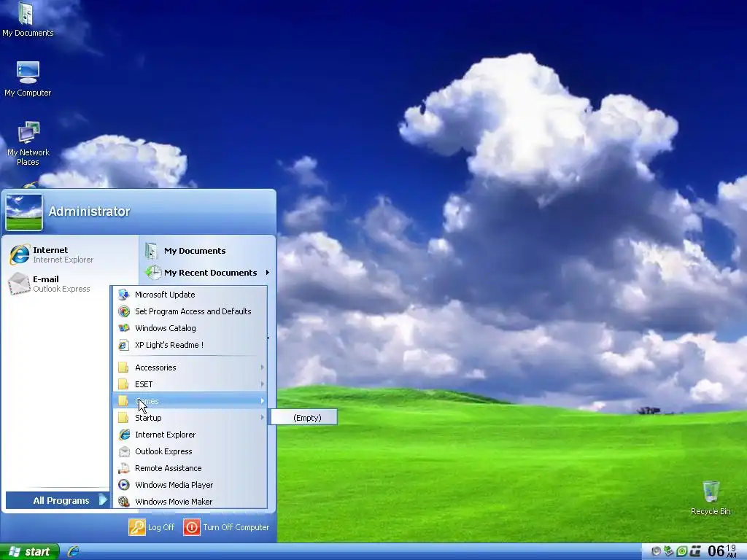Click the Microsoft Update icon

[x=124, y=295]
